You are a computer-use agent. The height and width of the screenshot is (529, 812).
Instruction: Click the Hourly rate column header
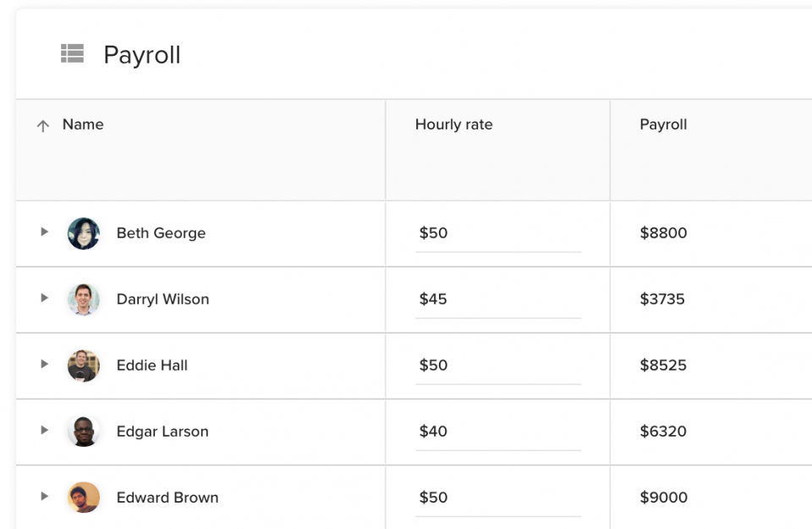(453, 124)
